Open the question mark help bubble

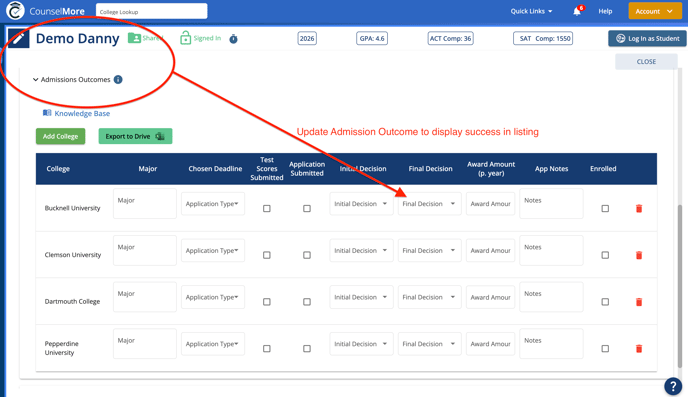click(673, 386)
